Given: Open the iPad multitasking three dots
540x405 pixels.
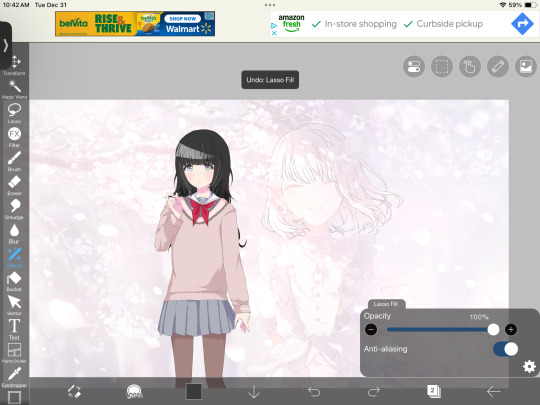Looking at the screenshot, I should [x=270, y=5].
